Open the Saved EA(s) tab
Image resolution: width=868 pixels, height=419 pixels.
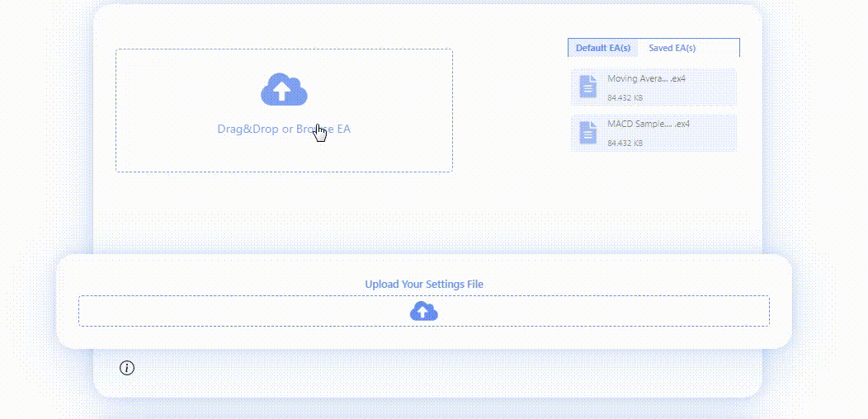click(672, 48)
